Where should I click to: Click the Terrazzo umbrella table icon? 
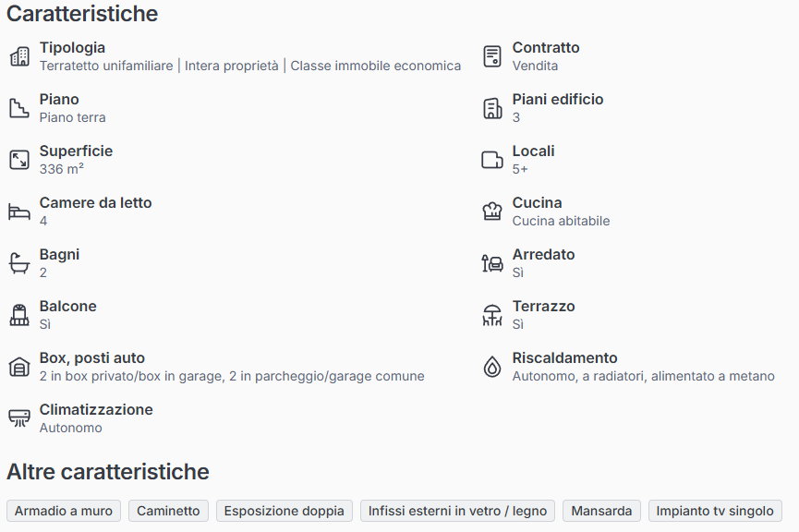pos(492,315)
